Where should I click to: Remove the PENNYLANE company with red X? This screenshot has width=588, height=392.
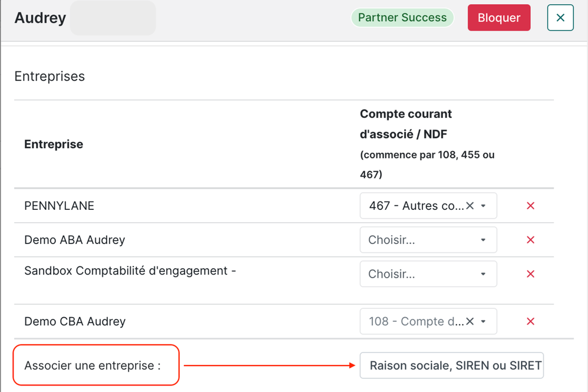tap(530, 206)
